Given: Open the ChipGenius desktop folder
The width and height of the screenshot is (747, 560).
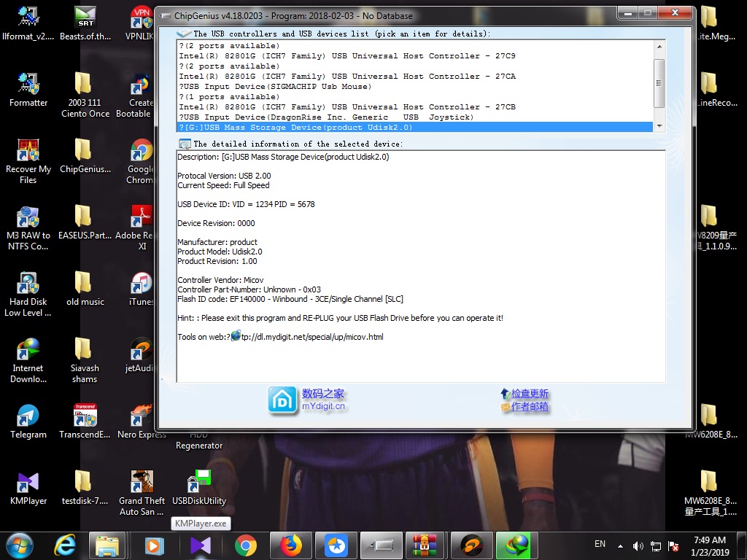Looking at the screenshot, I should [x=85, y=156].
